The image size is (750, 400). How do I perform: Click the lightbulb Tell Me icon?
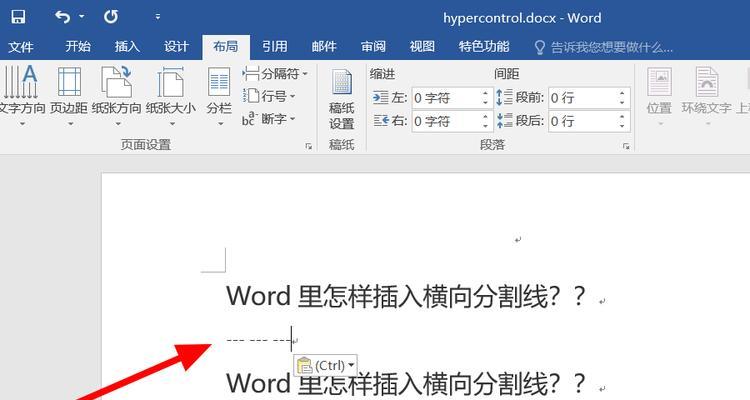[x=540, y=47]
